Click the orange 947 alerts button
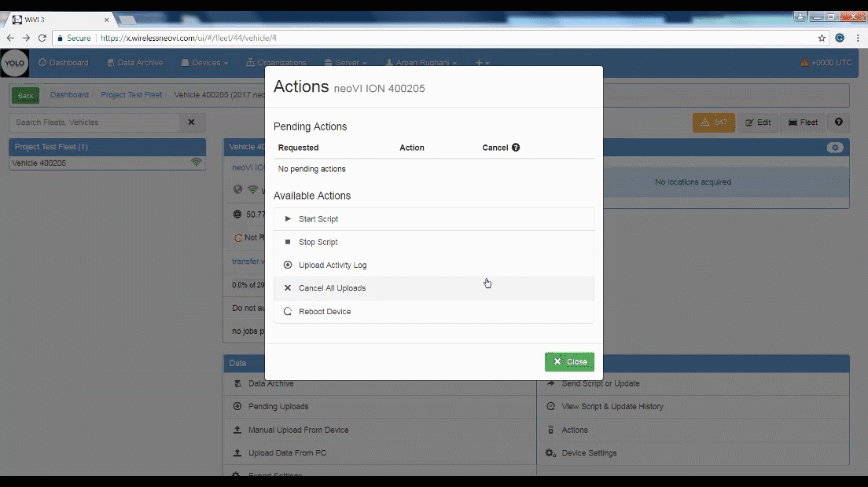 [714, 123]
